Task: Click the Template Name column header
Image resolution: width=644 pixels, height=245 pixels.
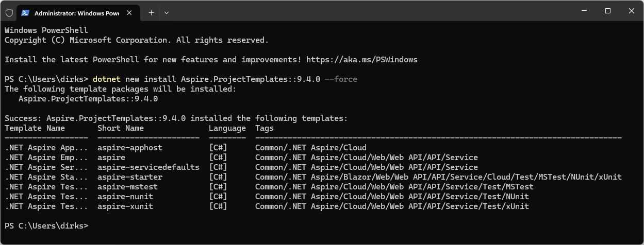Action: [35, 128]
